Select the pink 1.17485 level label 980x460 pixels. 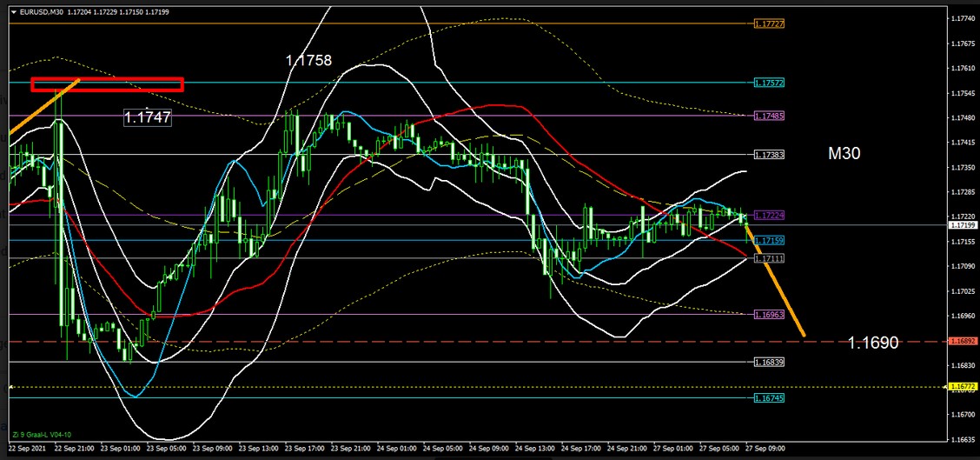pyautogui.click(x=769, y=116)
